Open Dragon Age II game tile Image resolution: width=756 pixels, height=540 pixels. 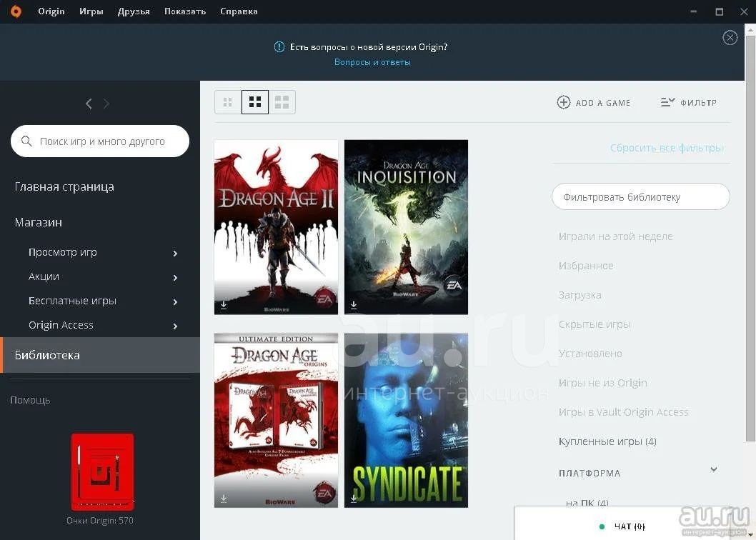pyautogui.click(x=276, y=227)
